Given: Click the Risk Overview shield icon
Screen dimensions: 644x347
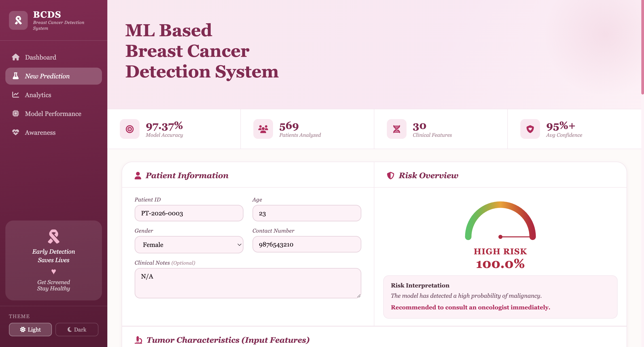Looking at the screenshot, I should (390, 176).
